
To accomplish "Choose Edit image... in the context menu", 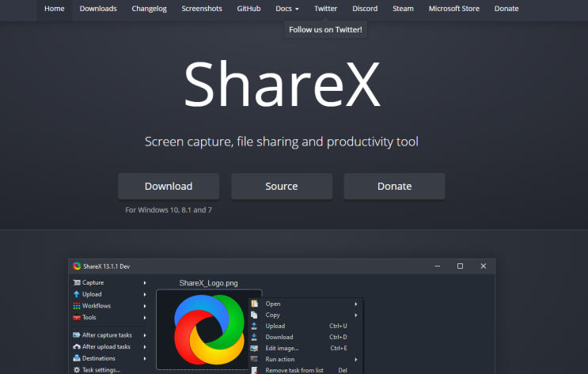I will point(305,348).
